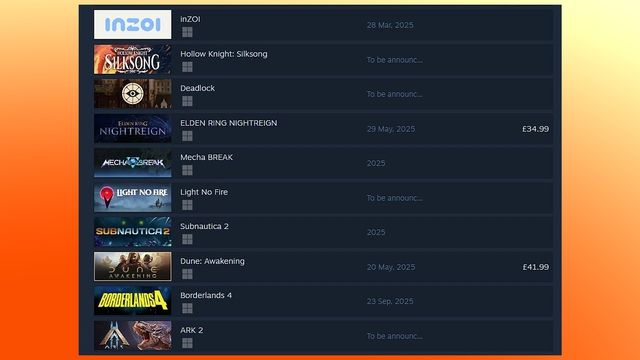Click the Windows icon under inZOI
The image size is (640, 360).
point(187,32)
